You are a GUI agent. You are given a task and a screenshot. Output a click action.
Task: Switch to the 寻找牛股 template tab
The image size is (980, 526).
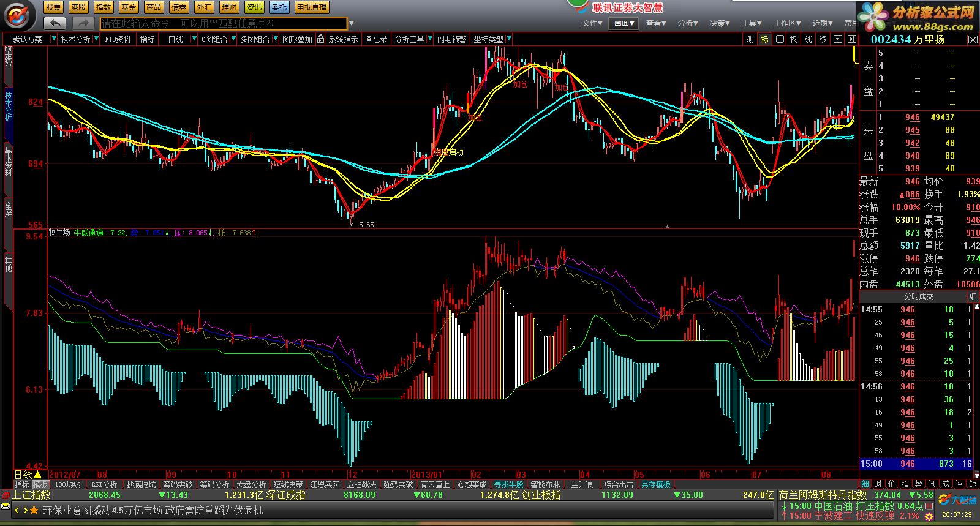click(x=508, y=484)
